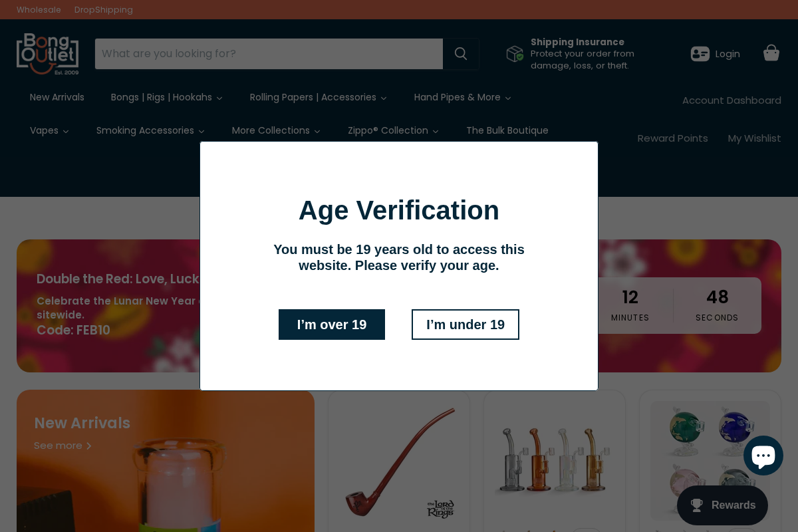798x532 pixels.
Task: Open the Wholesale link
Action: click(x=39, y=10)
